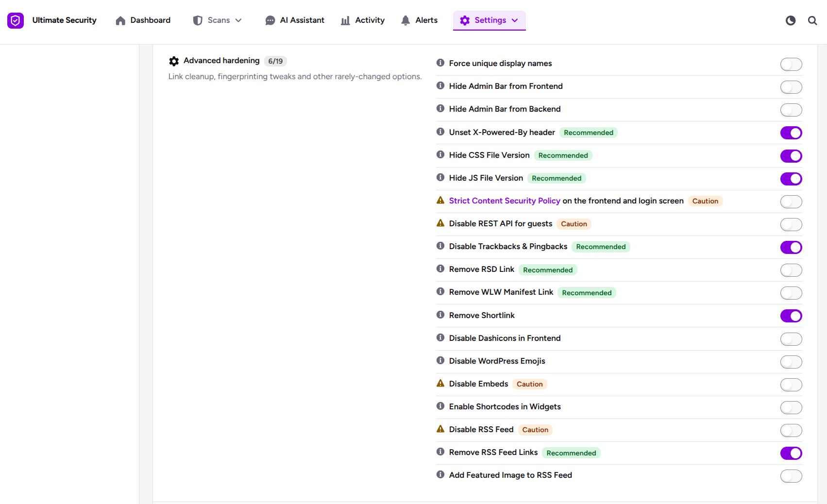Screen dimensions: 827x504
Task: Open Strict Content Security Policy link
Action: [x=505, y=201]
